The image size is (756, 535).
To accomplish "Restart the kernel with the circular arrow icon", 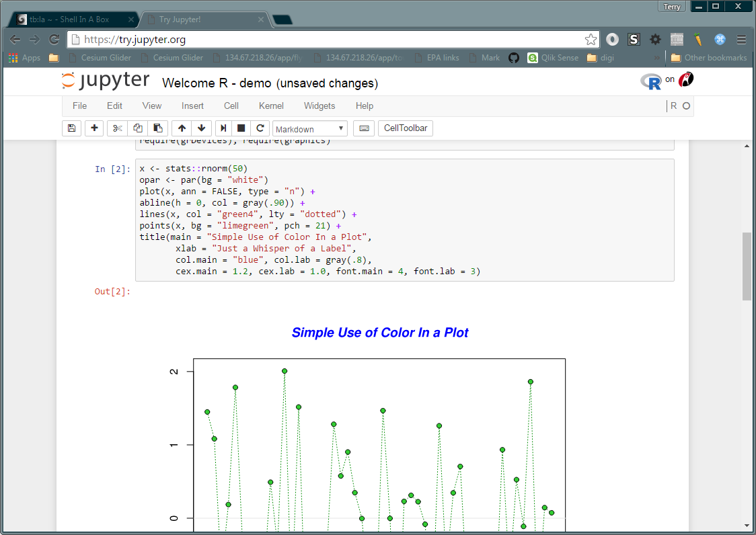I will tap(260, 128).
